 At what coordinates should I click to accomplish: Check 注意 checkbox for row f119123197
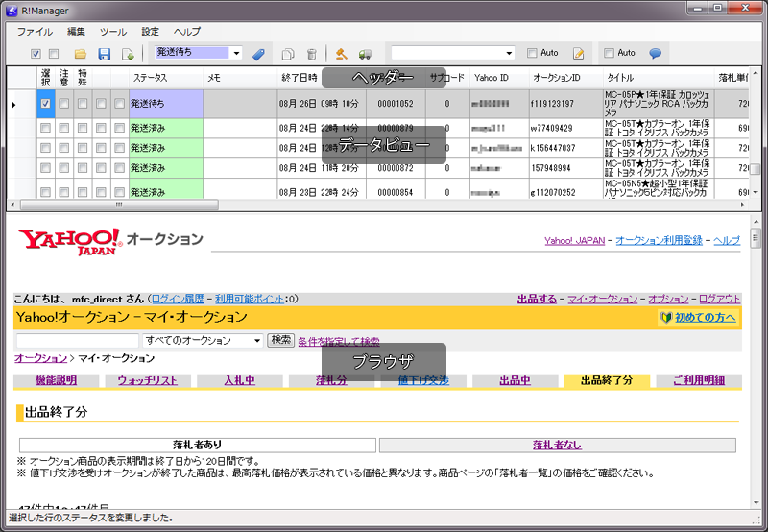[x=64, y=104]
